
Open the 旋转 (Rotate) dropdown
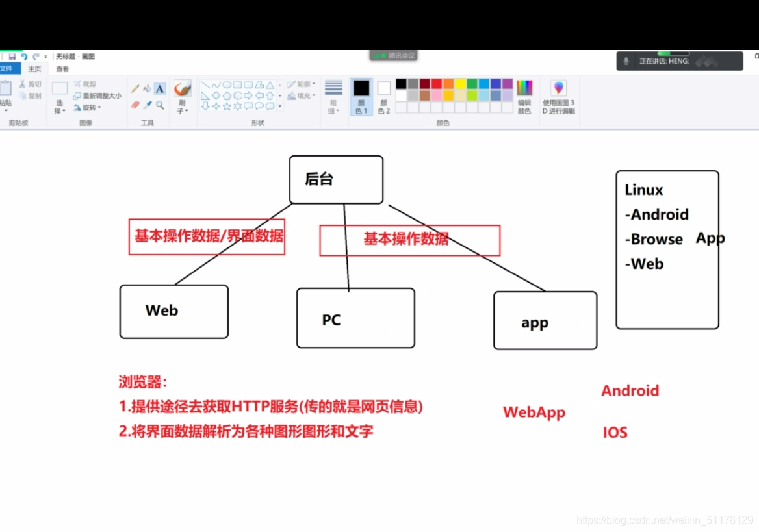(88, 107)
